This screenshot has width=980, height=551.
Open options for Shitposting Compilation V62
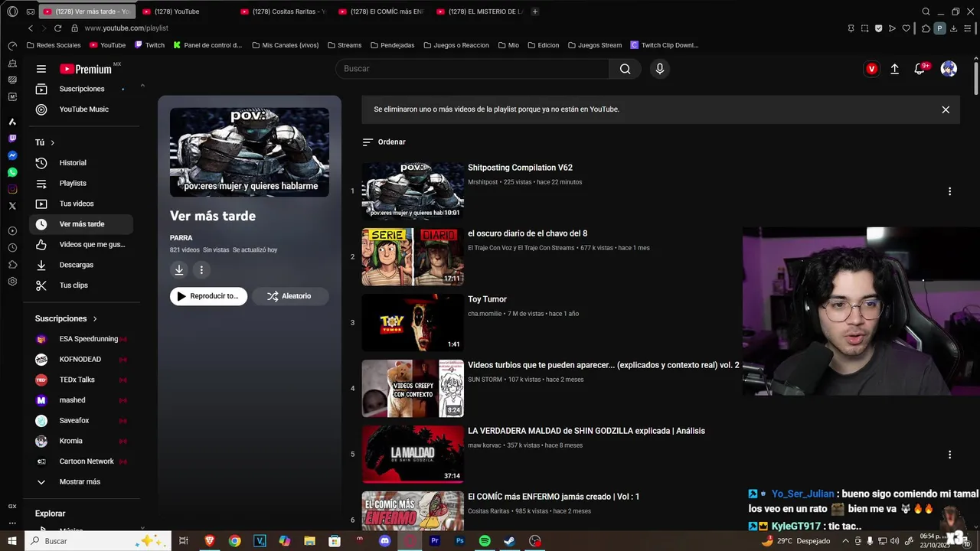(949, 191)
